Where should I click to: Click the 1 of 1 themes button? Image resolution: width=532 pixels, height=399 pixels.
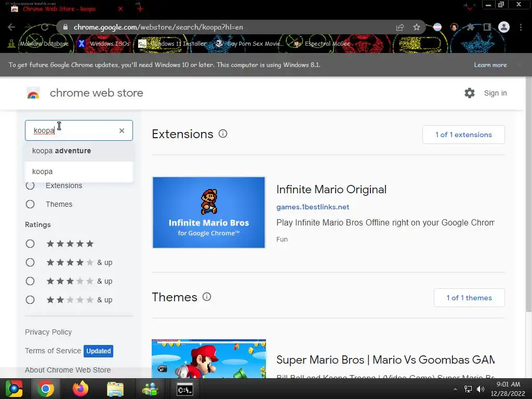click(469, 298)
